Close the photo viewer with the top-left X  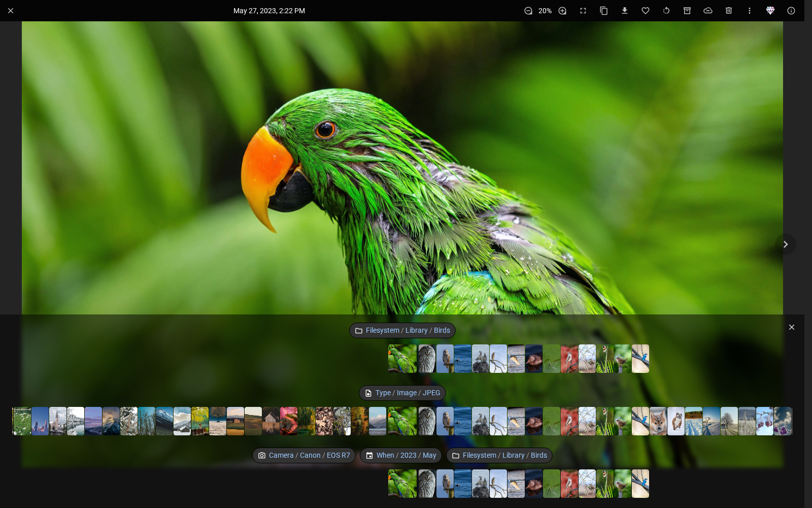[11, 11]
